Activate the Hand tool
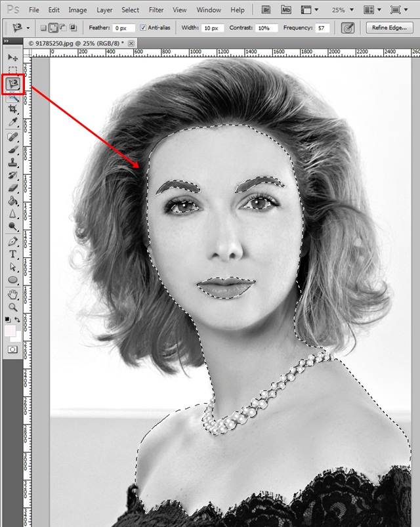420x527 pixels. (x=13, y=295)
